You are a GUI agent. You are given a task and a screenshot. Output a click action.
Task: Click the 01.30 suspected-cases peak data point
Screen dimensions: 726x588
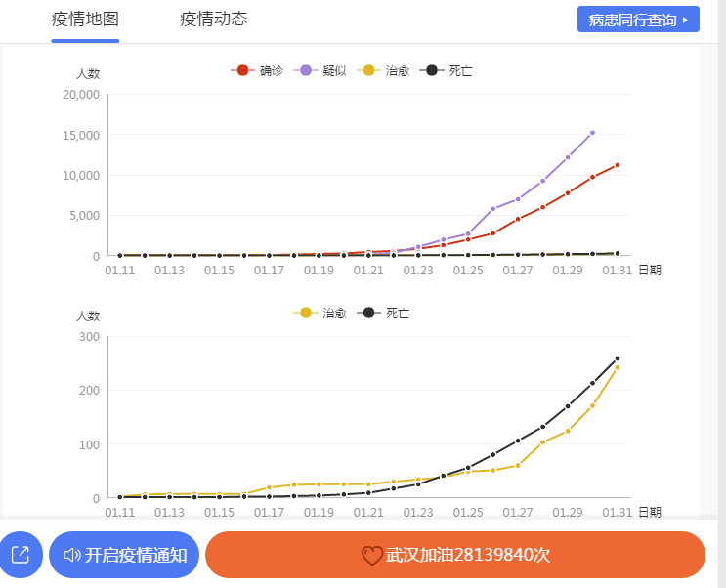point(592,133)
